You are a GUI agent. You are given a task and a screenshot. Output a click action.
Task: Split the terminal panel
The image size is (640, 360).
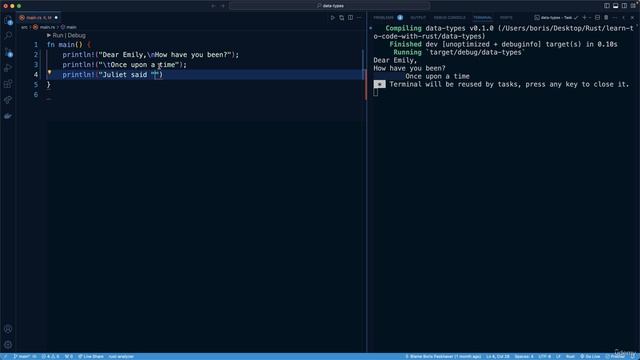(597, 18)
